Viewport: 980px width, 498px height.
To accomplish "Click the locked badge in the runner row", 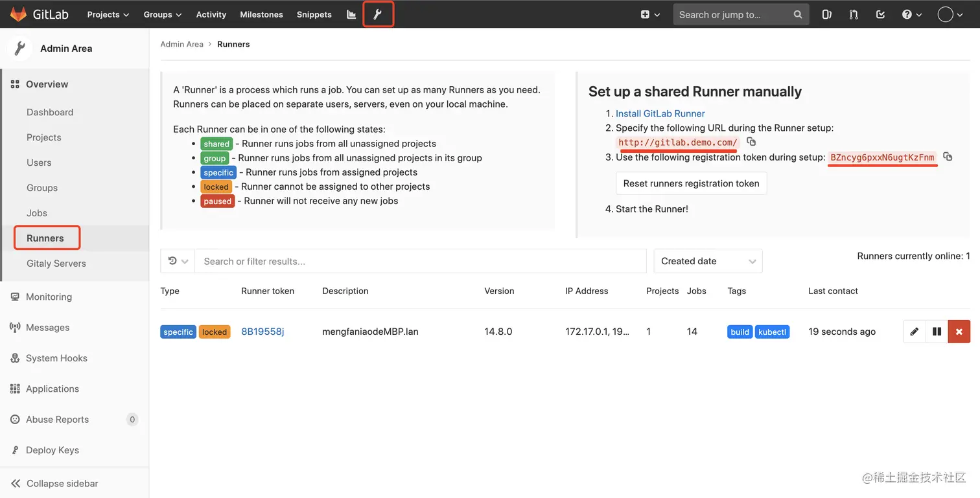I will (215, 332).
